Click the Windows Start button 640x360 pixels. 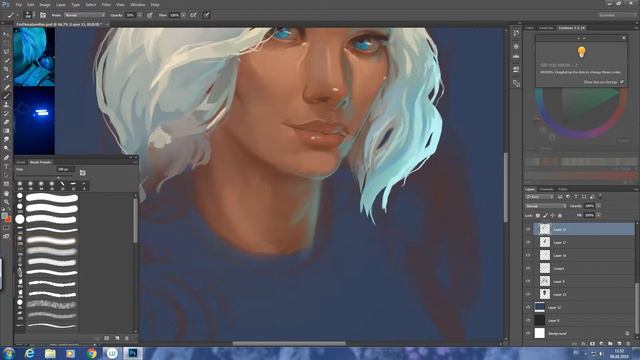[9, 353]
